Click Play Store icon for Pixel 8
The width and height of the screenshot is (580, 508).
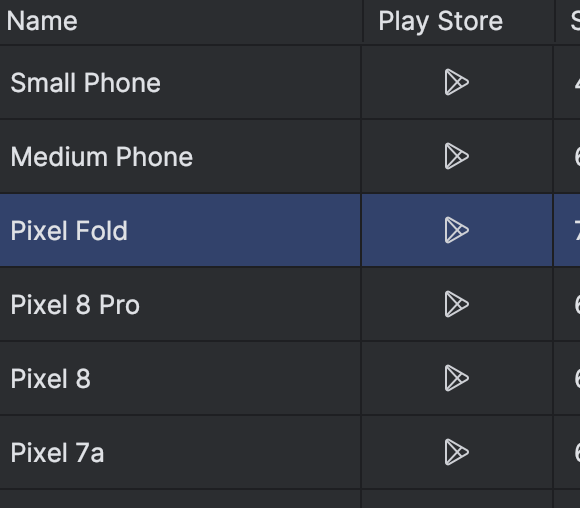pyautogui.click(x=456, y=378)
